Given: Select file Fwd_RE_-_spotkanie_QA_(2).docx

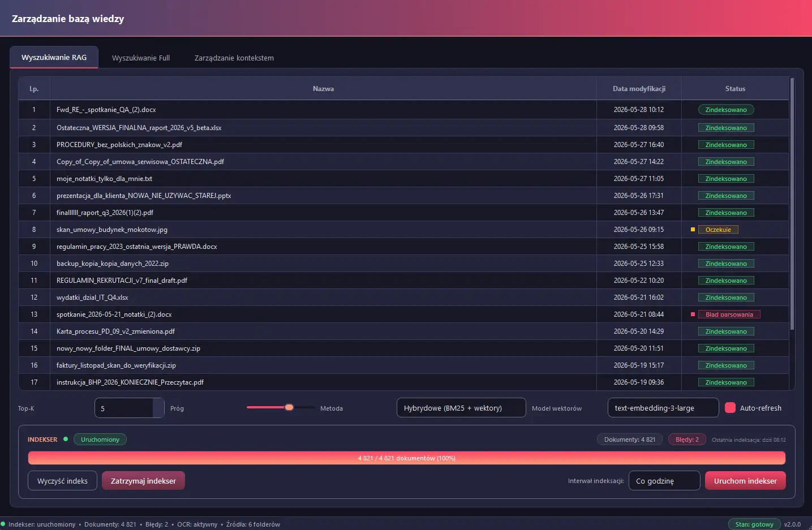Looking at the screenshot, I should [x=106, y=110].
